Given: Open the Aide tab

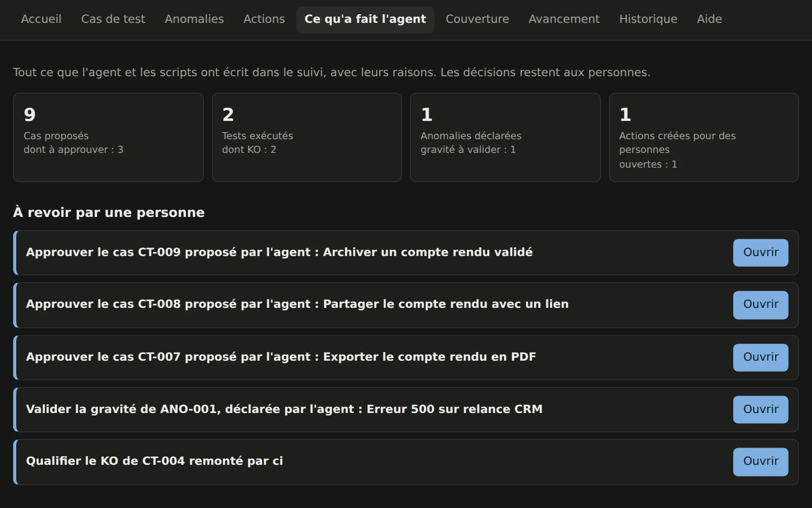Looking at the screenshot, I should coord(709,19).
